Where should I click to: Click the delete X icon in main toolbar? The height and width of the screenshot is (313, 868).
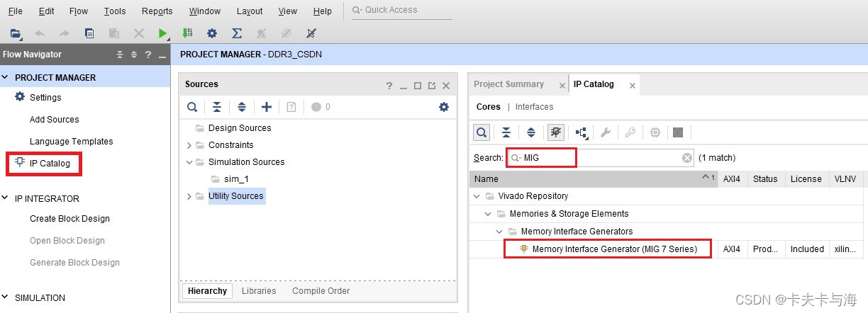(x=139, y=33)
